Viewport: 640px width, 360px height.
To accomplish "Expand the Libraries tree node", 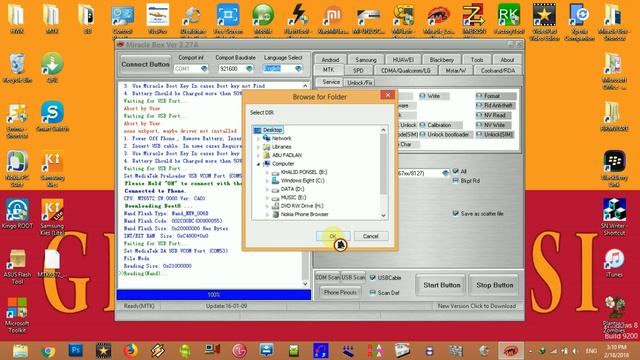I will (x=258, y=147).
